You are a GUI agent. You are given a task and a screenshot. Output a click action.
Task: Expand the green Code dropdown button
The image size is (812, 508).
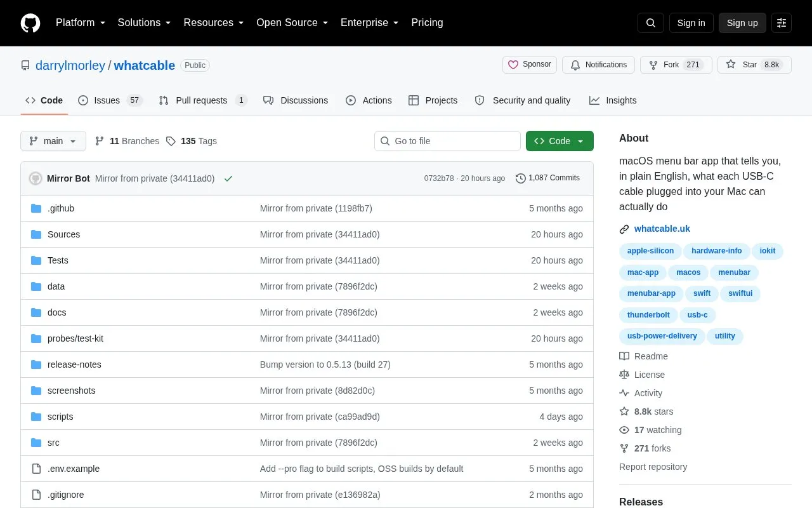(x=560, y=141)
